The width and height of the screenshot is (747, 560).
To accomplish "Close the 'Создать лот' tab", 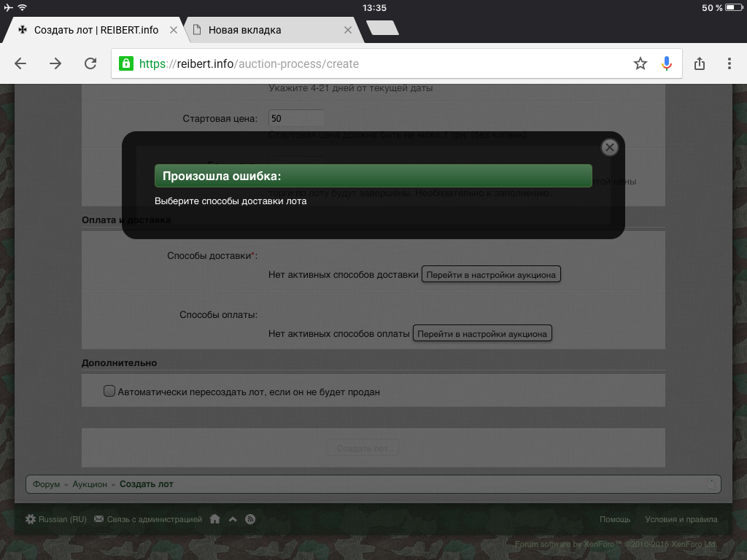I will coord(173,30).
